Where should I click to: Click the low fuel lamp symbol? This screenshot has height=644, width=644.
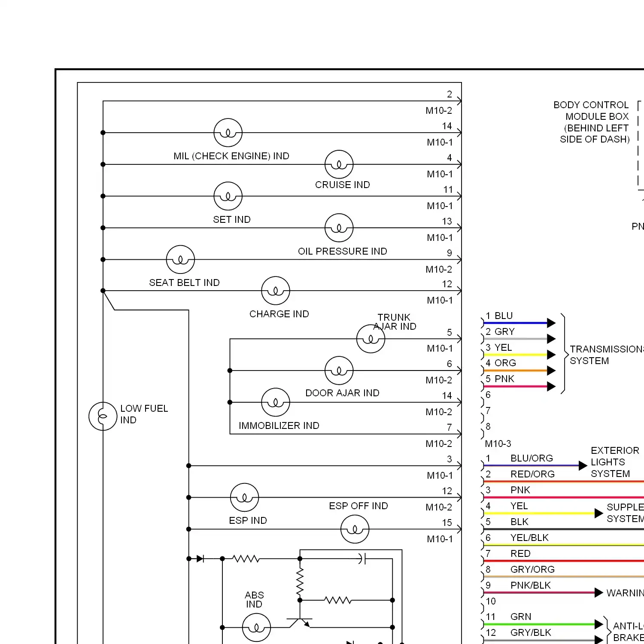point(103,416)
